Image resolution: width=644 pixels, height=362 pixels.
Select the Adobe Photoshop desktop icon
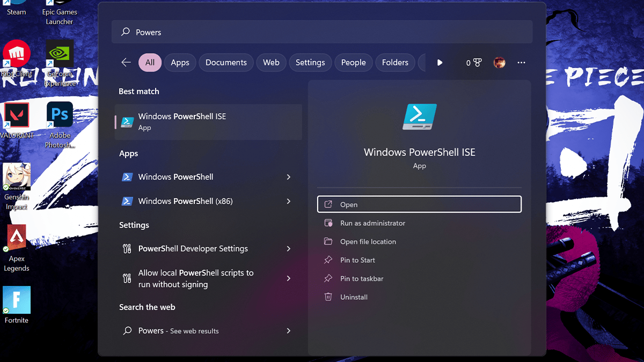[x=60, y=116]
